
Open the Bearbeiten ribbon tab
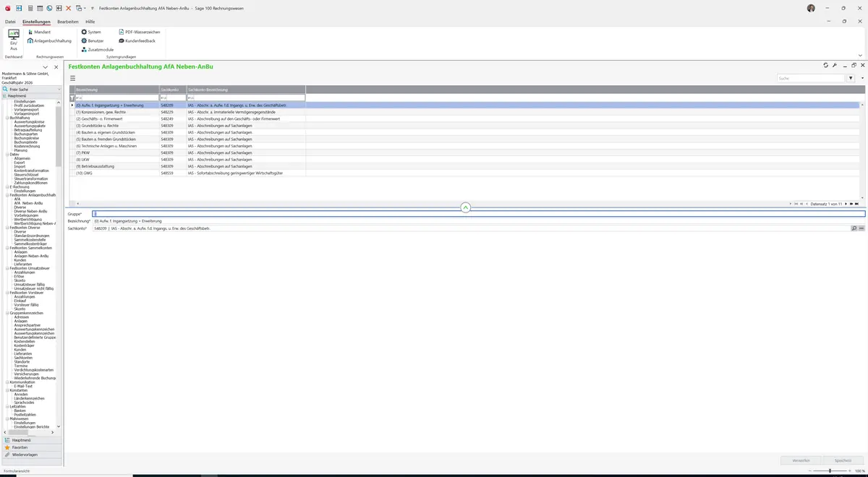click(68, 22)
